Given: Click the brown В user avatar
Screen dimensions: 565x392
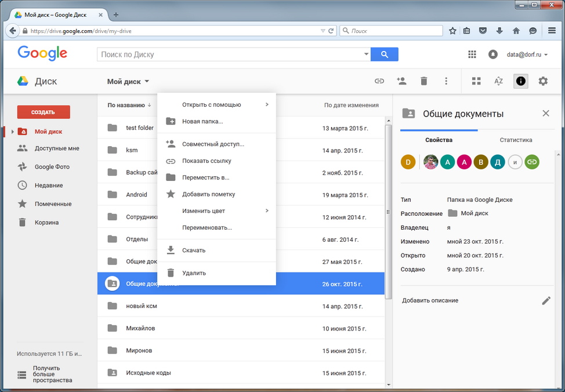Looking at the screenshot, I should [481, 162].
